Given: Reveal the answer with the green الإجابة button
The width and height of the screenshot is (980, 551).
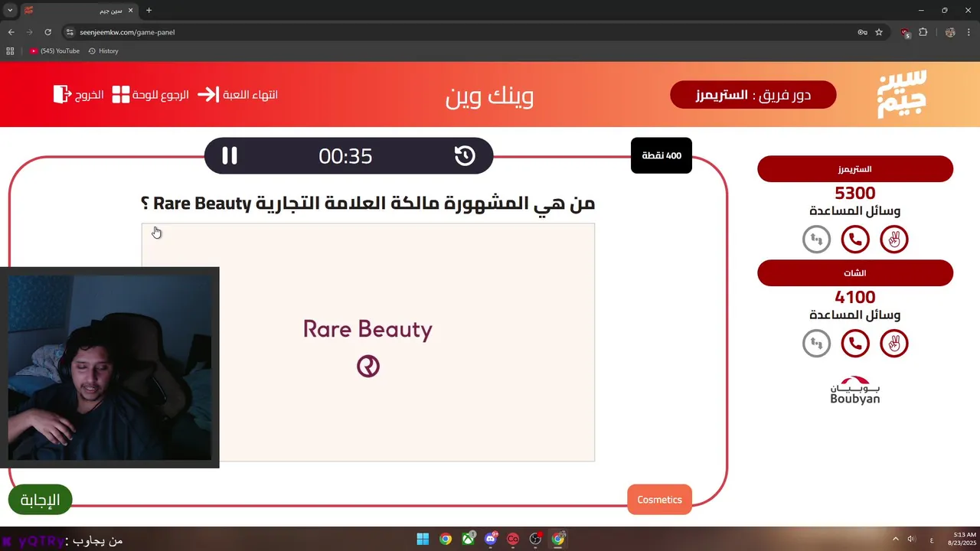Looking at the screenshot, I should point(40,500).
